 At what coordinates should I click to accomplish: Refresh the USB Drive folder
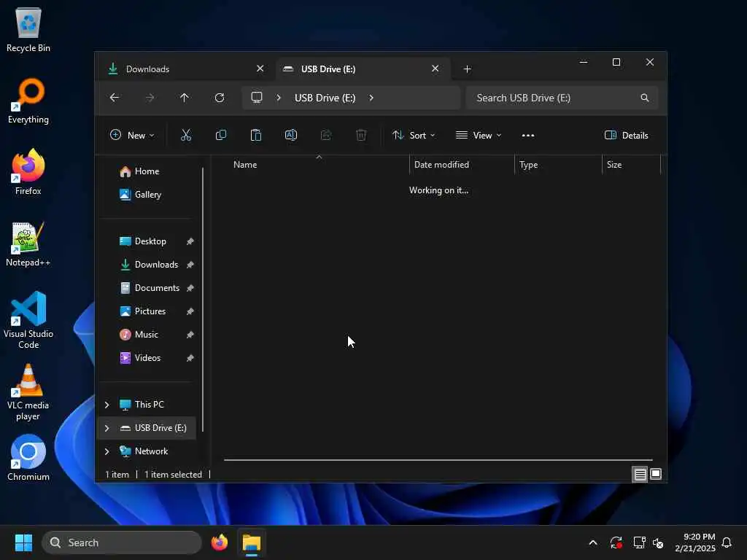click(x=219, y=98)
